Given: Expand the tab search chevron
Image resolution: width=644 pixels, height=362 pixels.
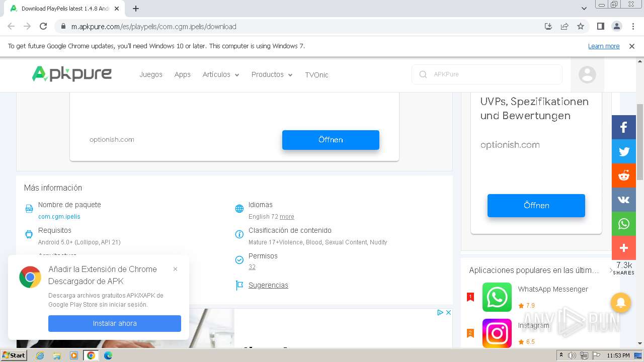Looking at the screenshot, I should 584,9.
